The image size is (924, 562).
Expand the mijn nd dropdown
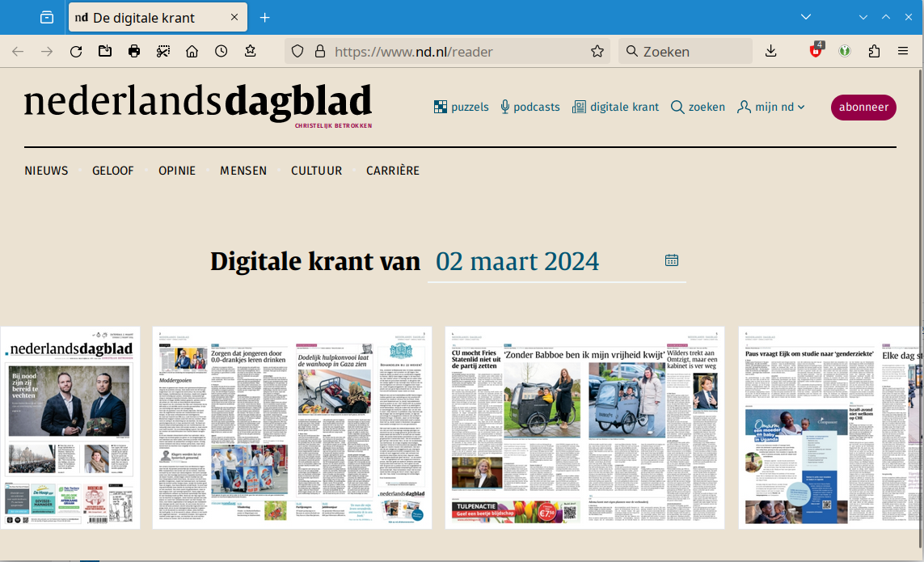771,107
